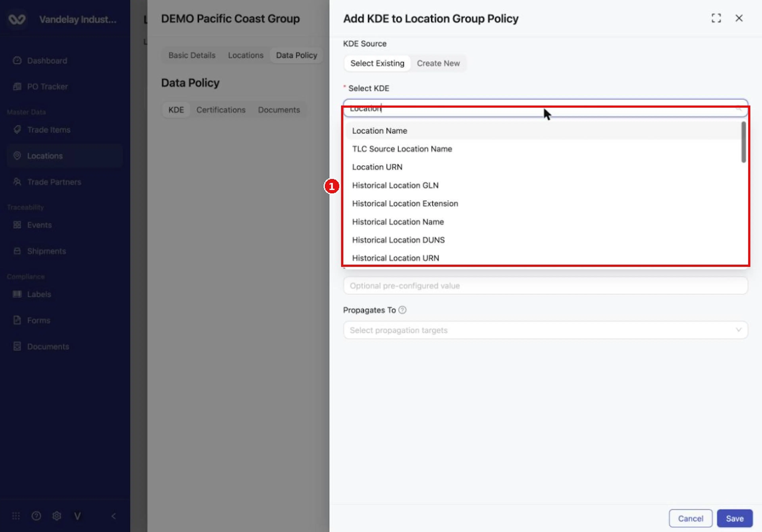Image resolution: width=762 pixels, height=532 pixels.
Task: Open the Documents sub-tab
Action: (279, 110)
